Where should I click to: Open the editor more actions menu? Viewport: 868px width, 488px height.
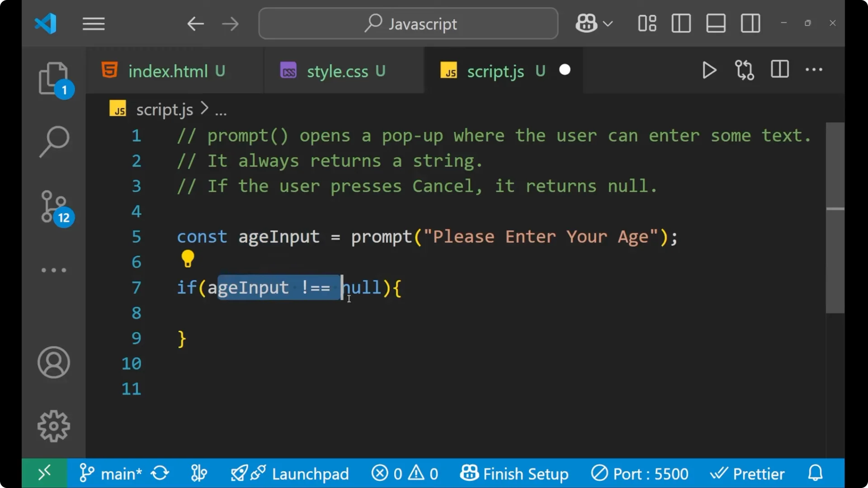point(814,70)
